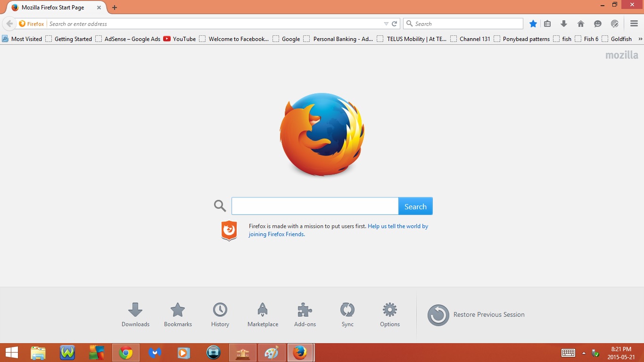Open History from the start page

tap(220, 315)
